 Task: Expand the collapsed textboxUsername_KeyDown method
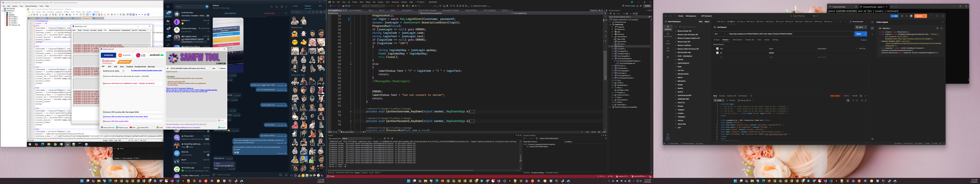click(x=351, y=112)
